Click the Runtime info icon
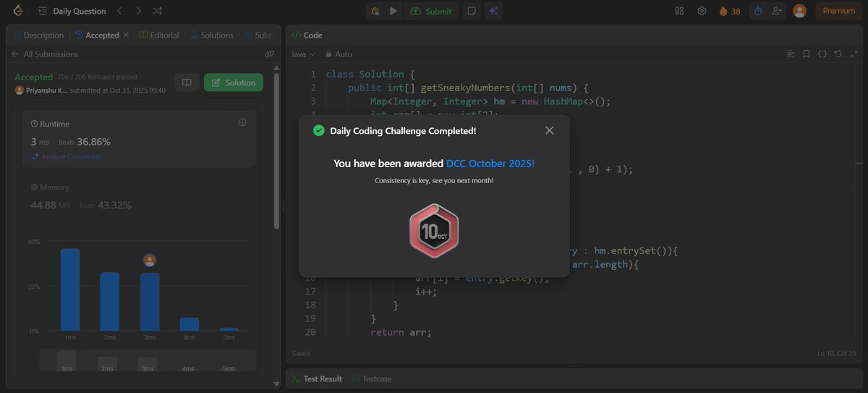The width and height of the screenshot is (868, 393). [x=242, y=122]
